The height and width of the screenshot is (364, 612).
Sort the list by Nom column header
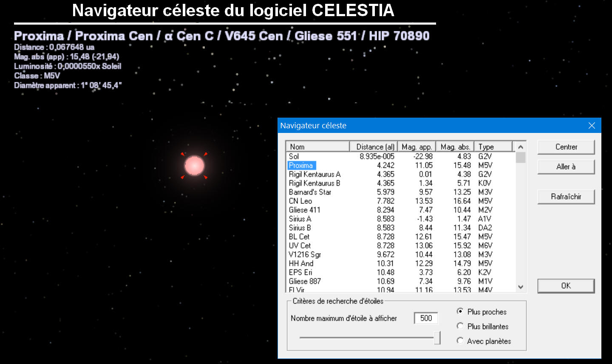point(318,147)
